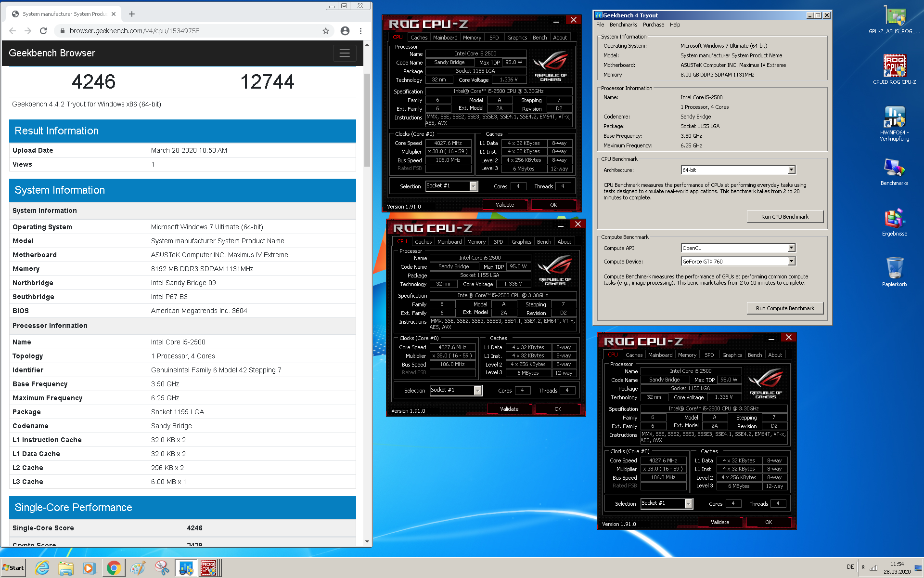The image size is (924, 578).
Task: Bookmark this page with star icon
Action: coord(326,31)
